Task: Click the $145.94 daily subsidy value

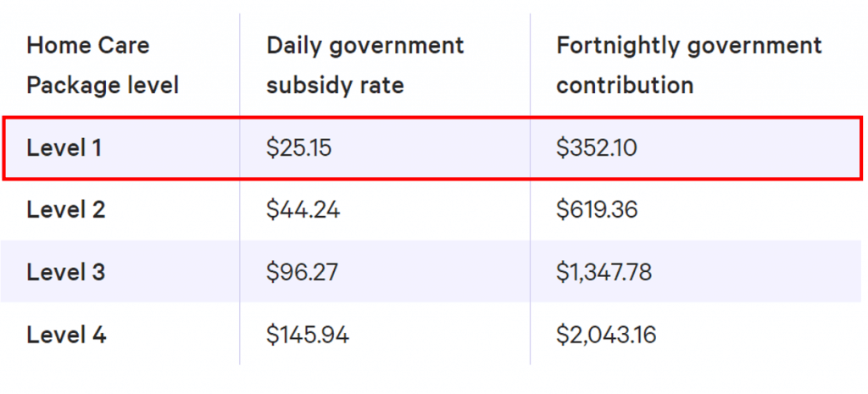Action: 307,335
